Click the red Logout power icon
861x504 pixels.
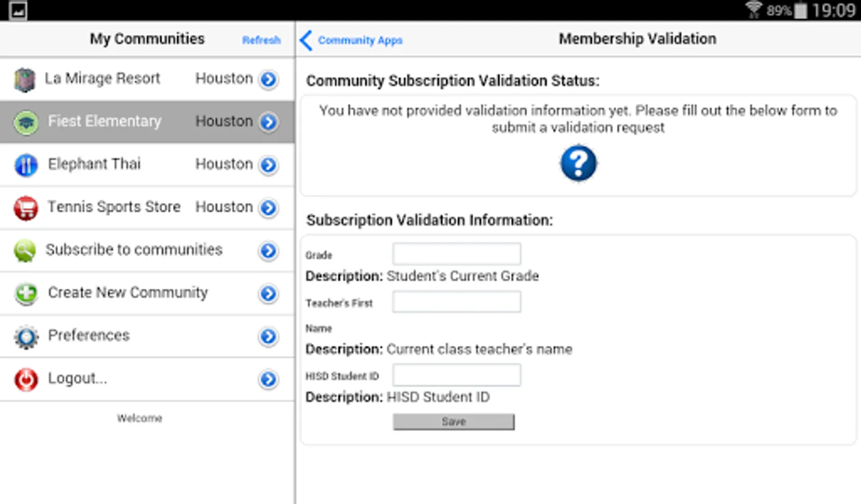point(26,379)
